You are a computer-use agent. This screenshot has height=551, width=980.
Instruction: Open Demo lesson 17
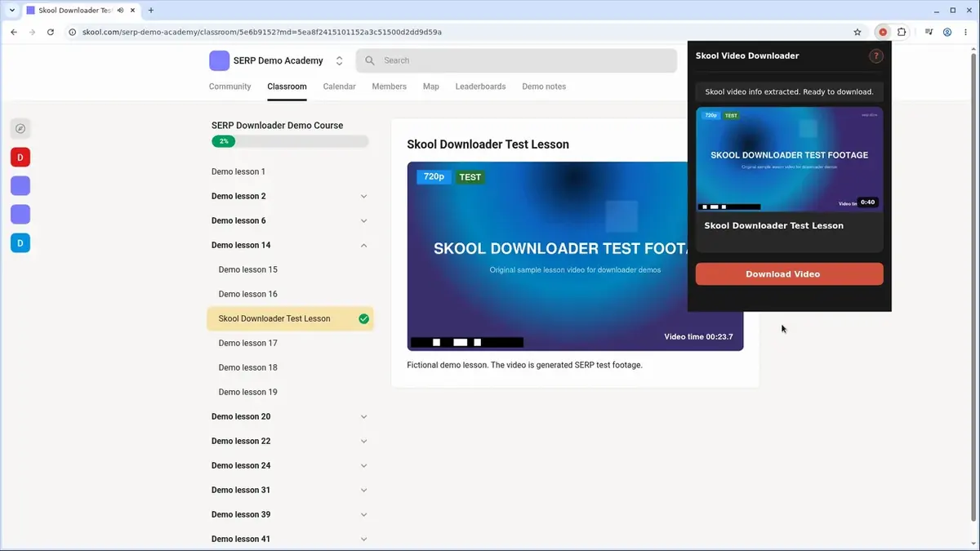coord(248,343)
